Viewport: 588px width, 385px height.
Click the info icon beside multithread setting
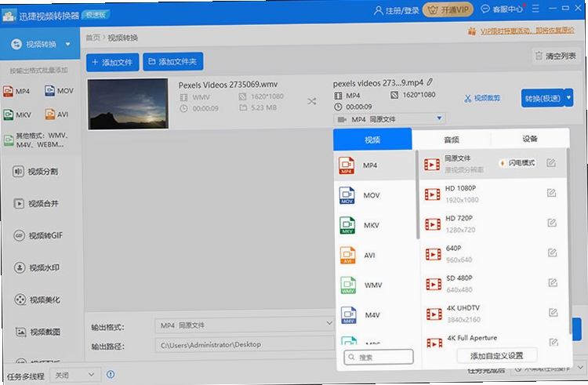click(111, 374)
